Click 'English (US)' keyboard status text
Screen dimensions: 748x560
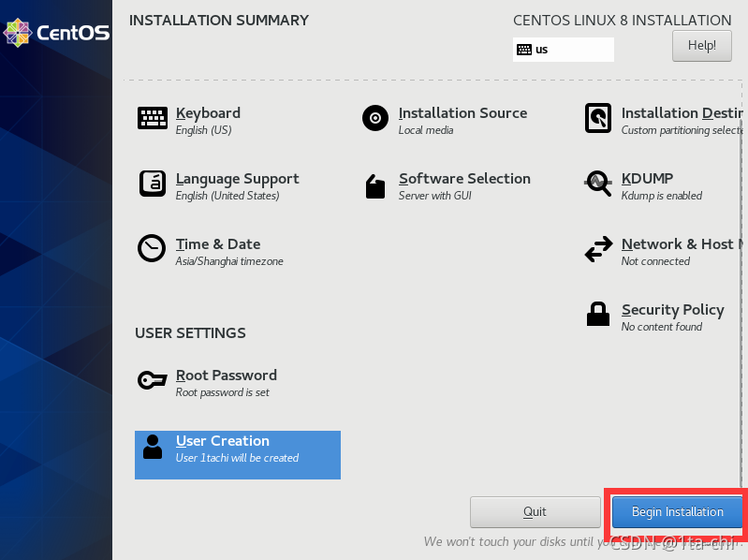coord(203,130)
